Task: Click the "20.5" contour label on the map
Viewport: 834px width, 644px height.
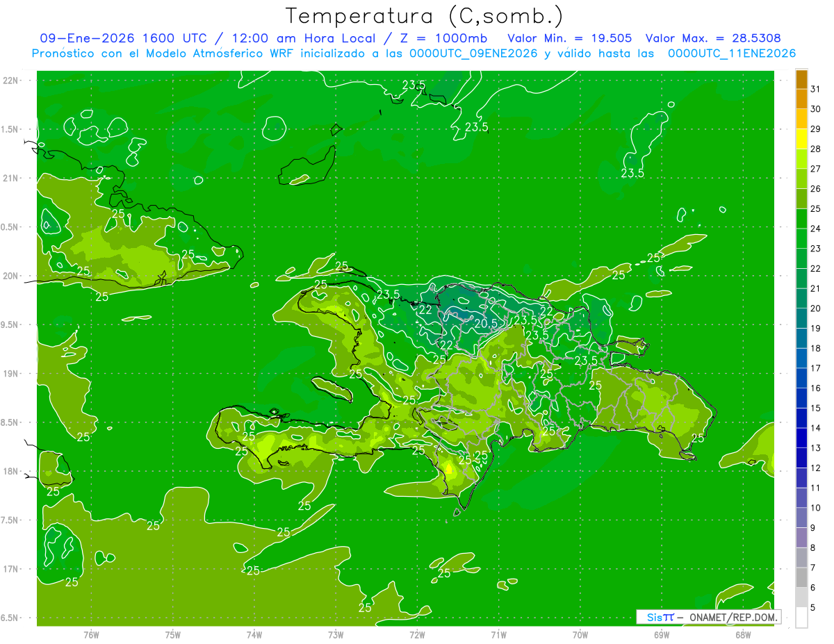Action: pos(486,323)
